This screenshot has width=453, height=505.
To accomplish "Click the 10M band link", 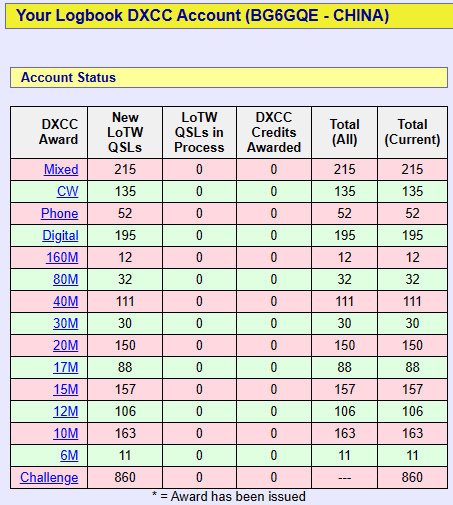I will 66,433.
